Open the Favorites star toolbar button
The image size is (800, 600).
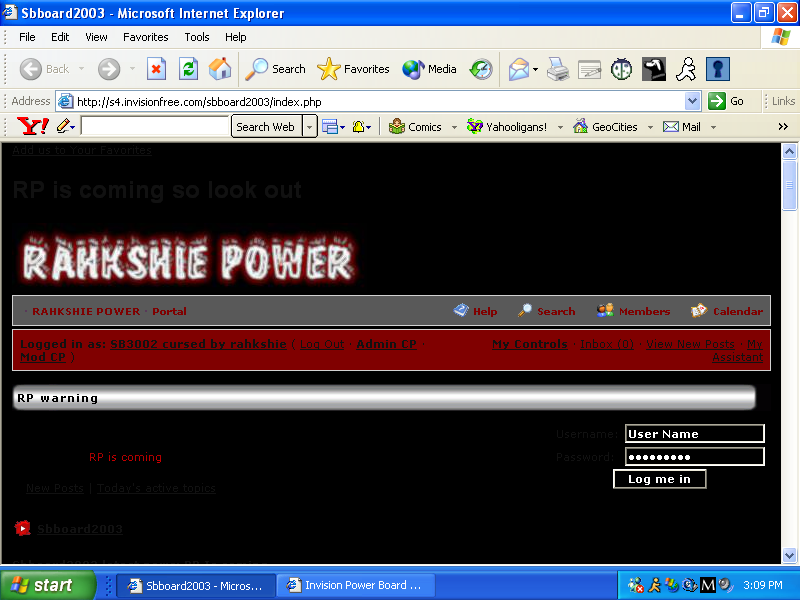(x=353, y=69)
